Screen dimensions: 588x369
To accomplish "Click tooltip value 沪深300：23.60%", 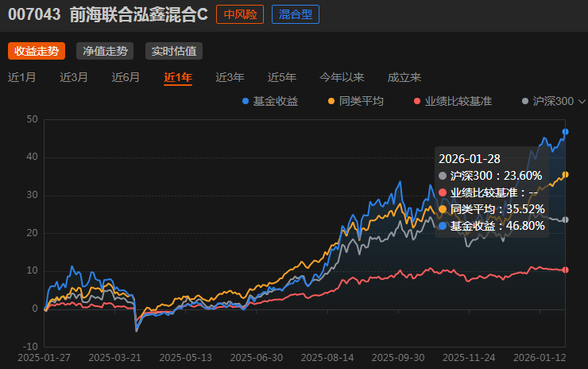I will [x=490, y=176].
